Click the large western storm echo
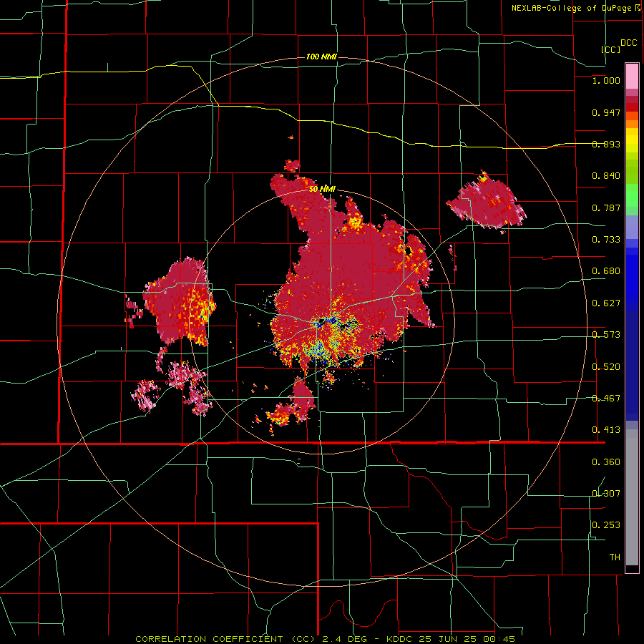The width and height of the screenshot is (644, 644). (x=180, y=302)
